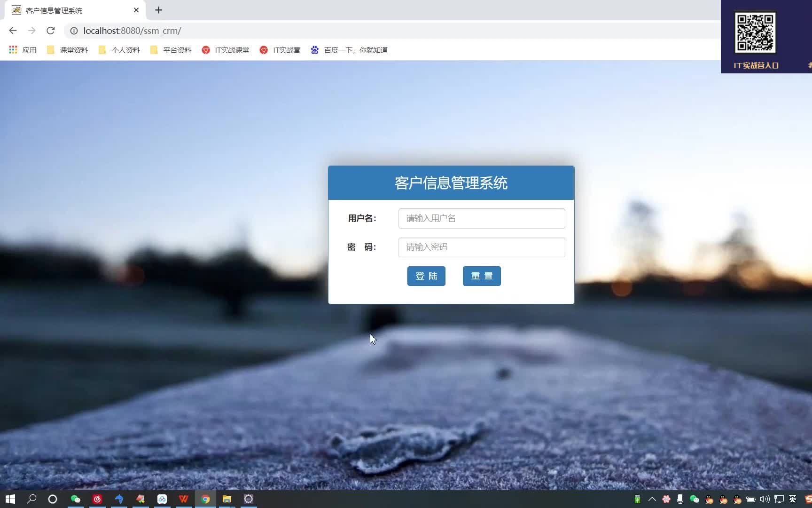The image size is (812, 508).
Task: Click the 请输入密码 password field
Action: coord(482,247)
